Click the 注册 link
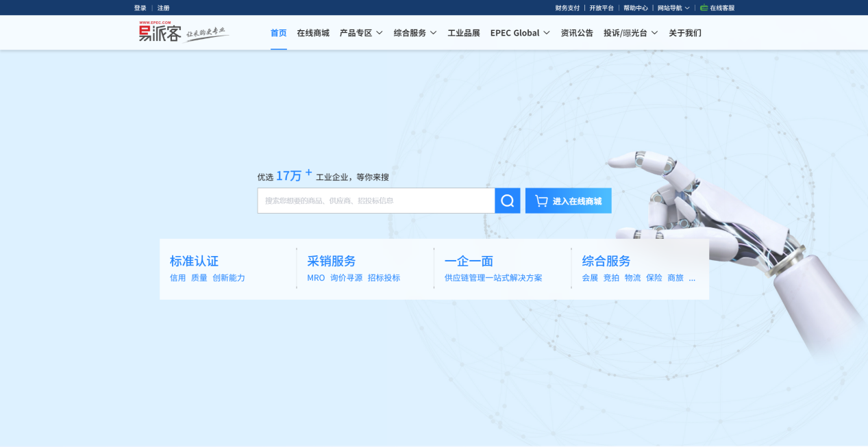Viewport: 868px width, 447px height. [163, 8]
